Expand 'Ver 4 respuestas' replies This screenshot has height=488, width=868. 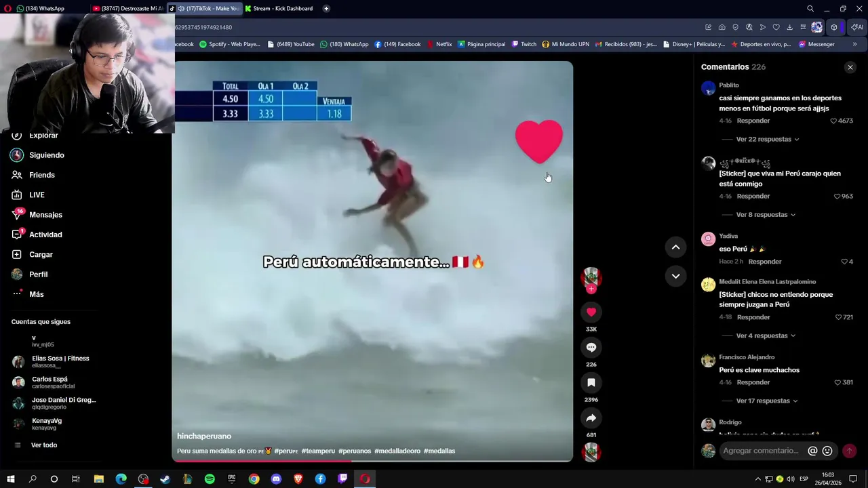[x=766, y=335]
